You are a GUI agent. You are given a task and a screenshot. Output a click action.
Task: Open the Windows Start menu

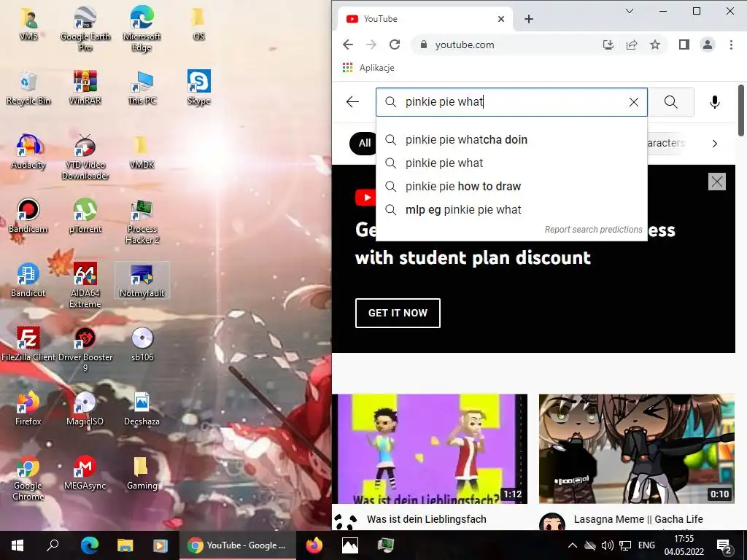click(x=18, y=545)
